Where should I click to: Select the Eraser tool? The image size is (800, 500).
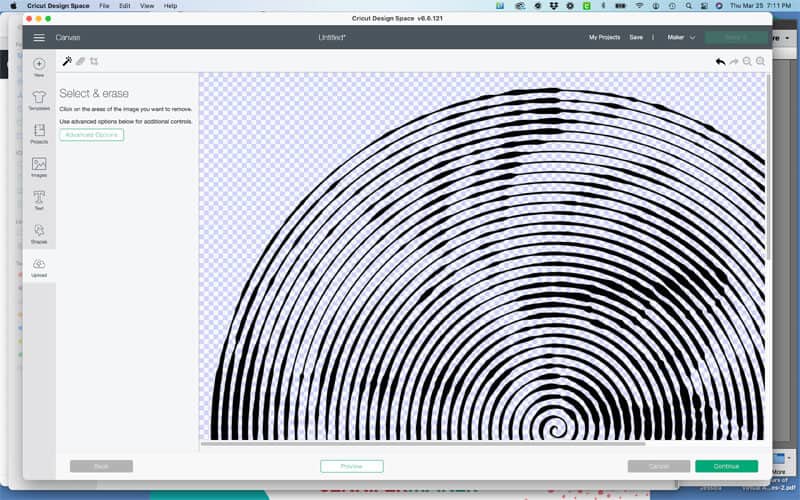[81, 61]
